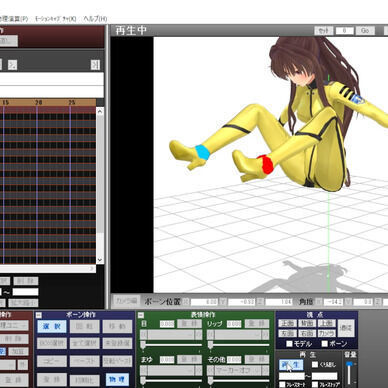Click the timeline frame marker 20
This screenshot has width=388, height=388.
pos(39,102)
